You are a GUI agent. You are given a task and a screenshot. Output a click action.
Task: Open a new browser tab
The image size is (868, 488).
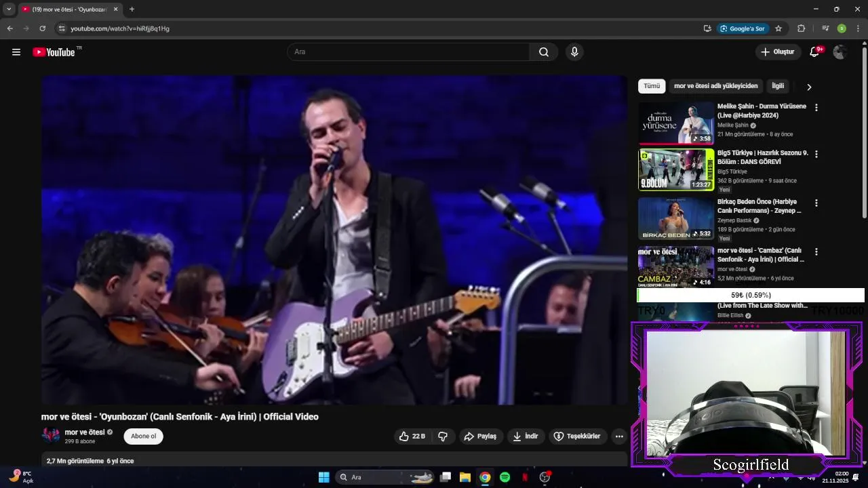(132, 9)
